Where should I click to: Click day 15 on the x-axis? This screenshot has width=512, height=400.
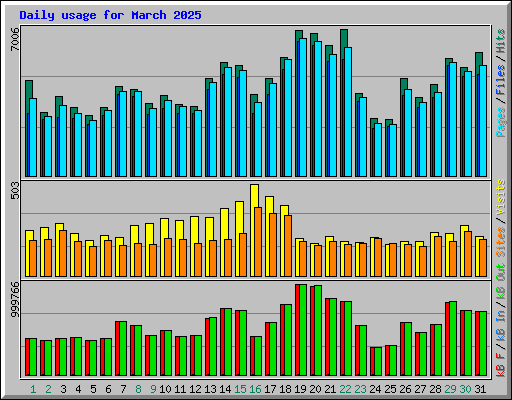pos(240,389)
